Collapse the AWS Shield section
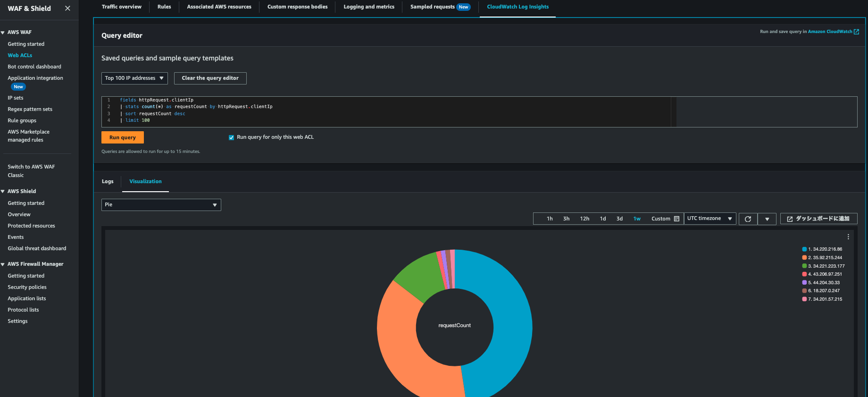The image size is (868, 397). point(3,192)
